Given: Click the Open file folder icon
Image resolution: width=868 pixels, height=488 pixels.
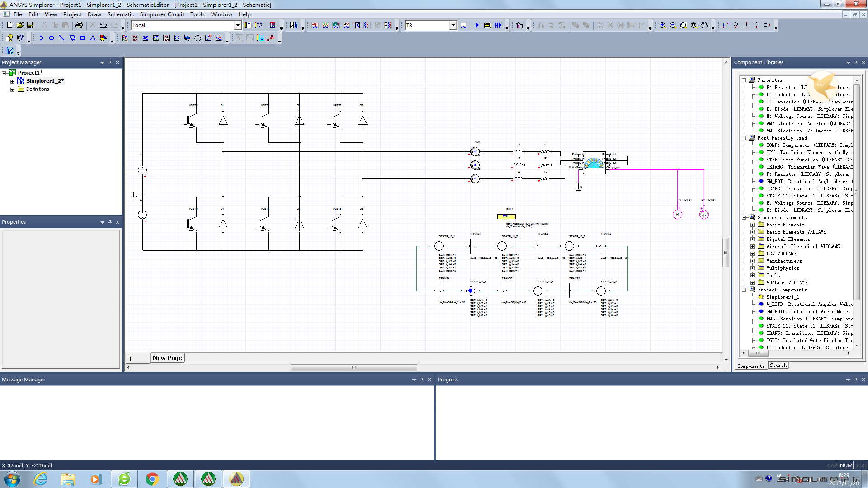Looking at the screenshot, I should 20,25.
